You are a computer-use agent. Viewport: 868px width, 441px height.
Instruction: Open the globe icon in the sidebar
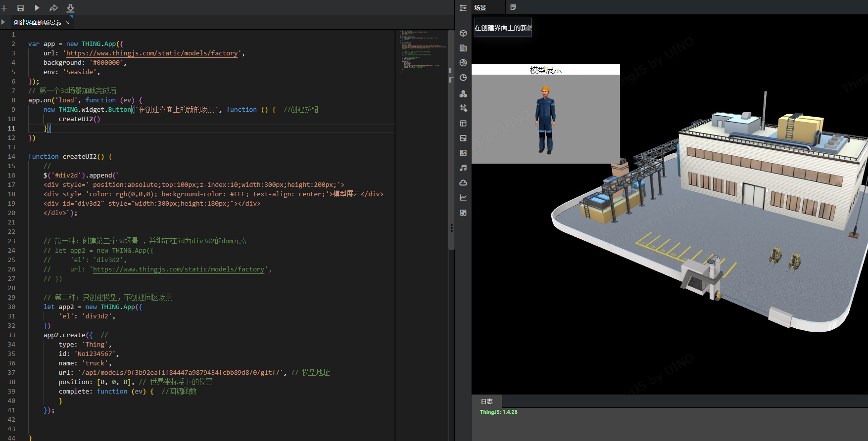(463, 63)
